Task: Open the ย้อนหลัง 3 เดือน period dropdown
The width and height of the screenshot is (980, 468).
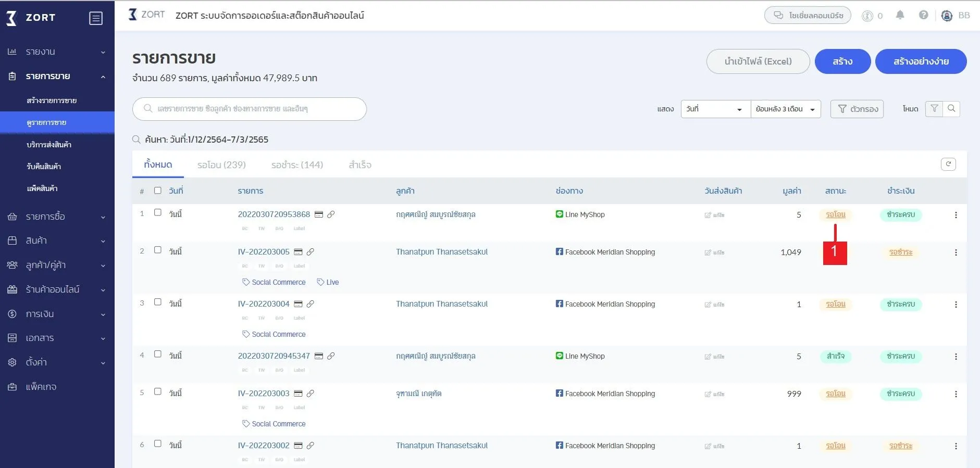Action: 785,109
